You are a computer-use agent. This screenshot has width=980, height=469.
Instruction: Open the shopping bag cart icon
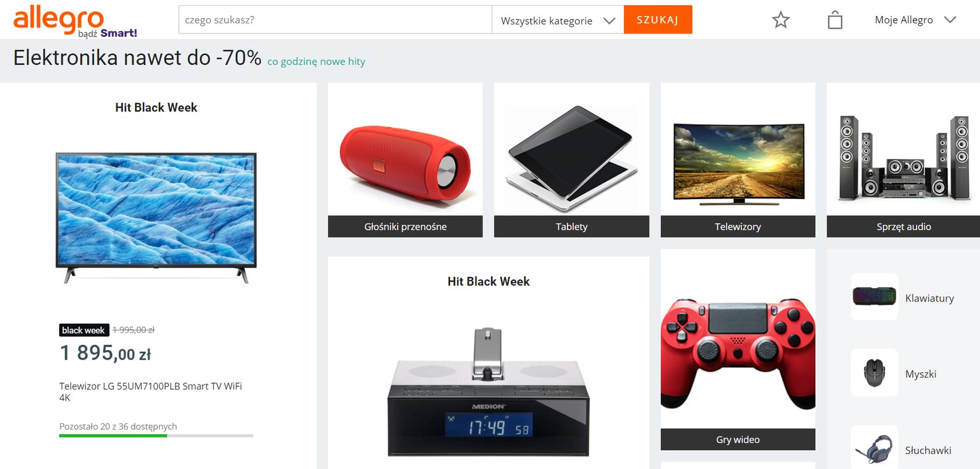click(835, 20)
